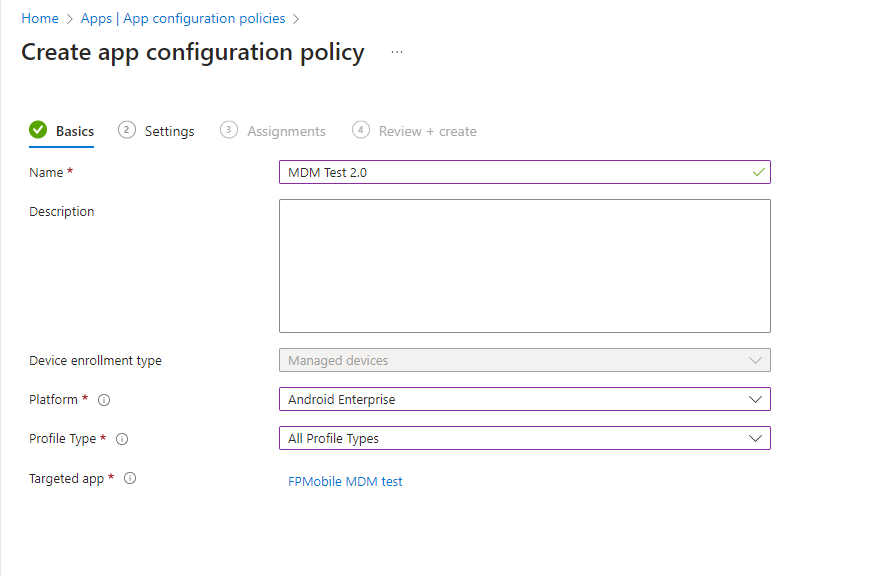Go to the Review + create tab

coord(427,131)
